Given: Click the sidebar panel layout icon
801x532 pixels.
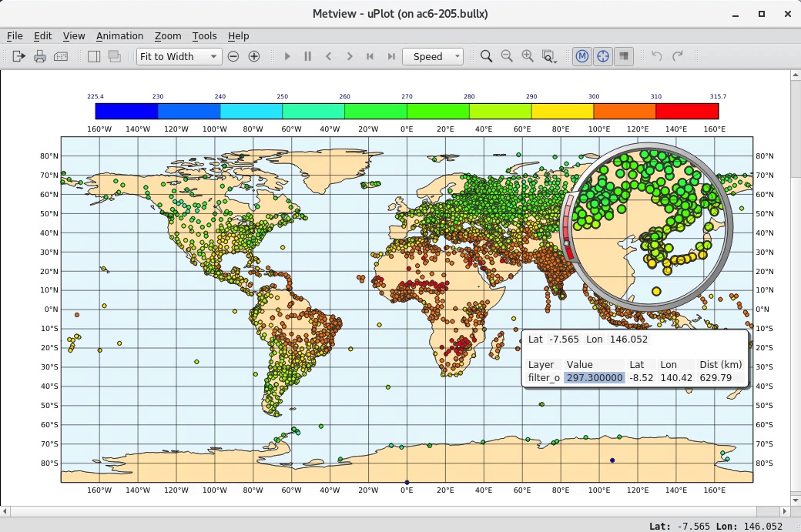Looking at the screenshot, I should click(x=94, y=56).
